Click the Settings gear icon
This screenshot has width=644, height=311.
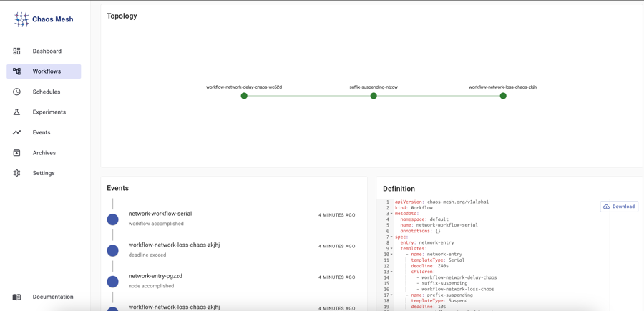(16, 173)
